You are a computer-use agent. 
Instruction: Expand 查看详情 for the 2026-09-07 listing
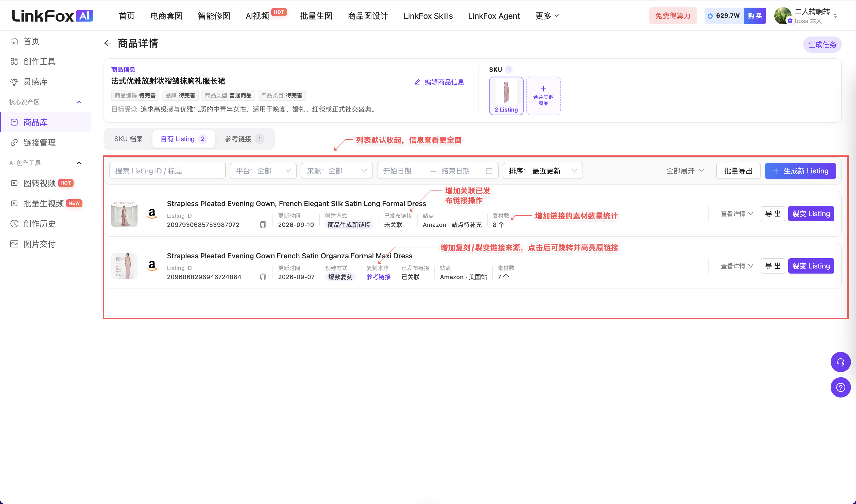(737, 266)
